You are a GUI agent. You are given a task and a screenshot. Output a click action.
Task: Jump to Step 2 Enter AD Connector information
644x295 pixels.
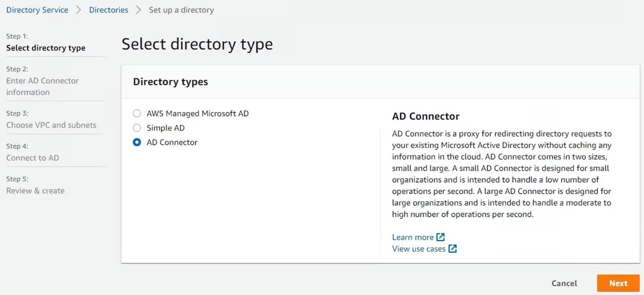42,86
